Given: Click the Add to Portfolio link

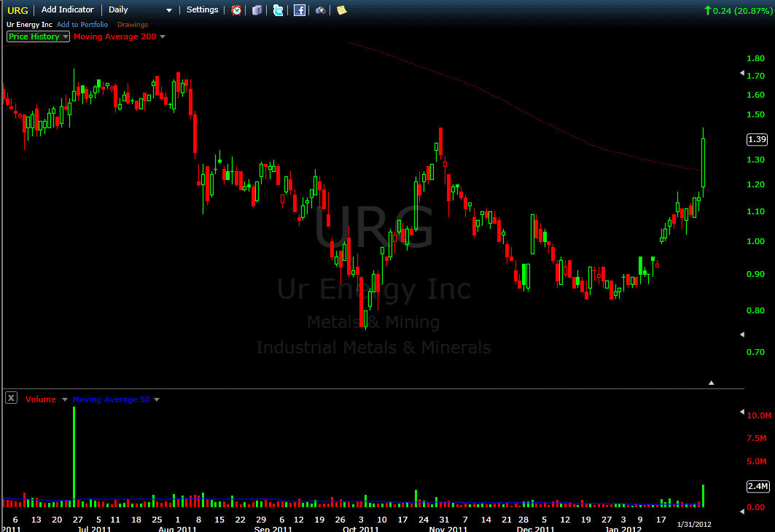Looking at the screenshot, I should [x=82, y=24].
